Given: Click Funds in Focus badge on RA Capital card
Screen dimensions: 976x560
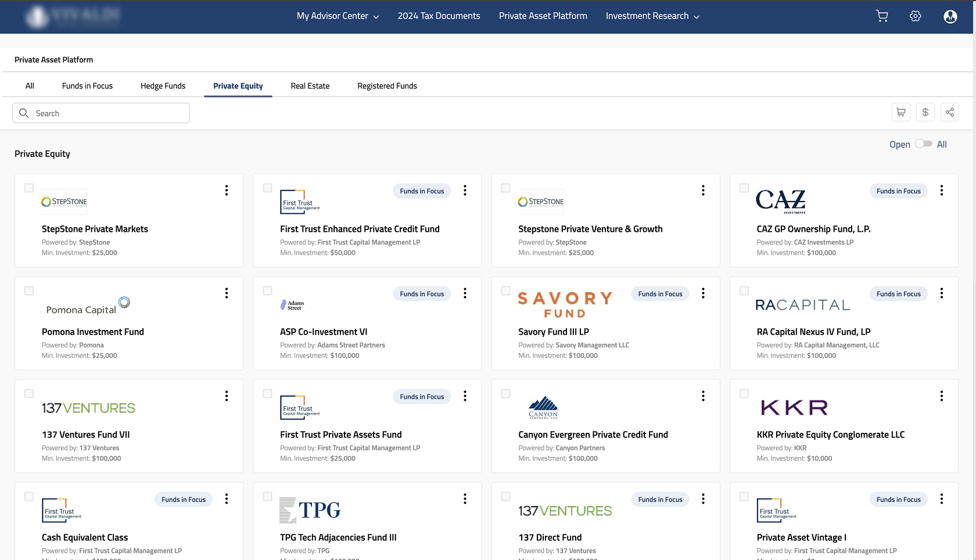Looking at the screenshot, I should coord(899,294).
